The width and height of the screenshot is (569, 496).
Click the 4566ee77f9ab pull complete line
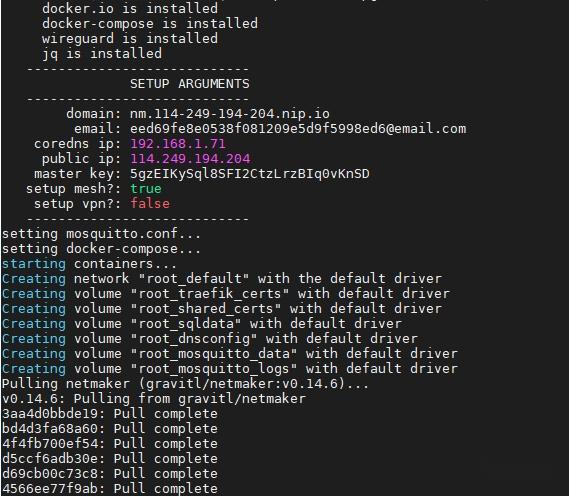tap(110, 488)
